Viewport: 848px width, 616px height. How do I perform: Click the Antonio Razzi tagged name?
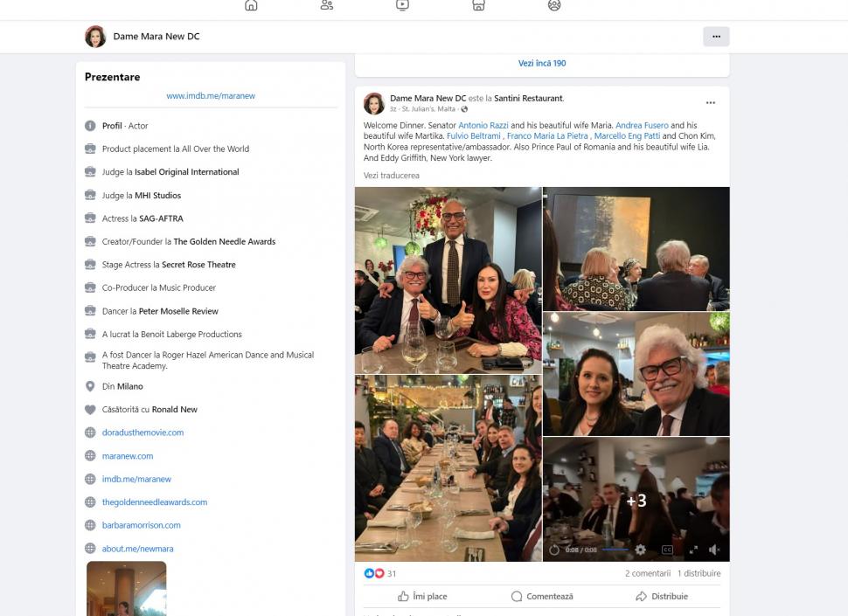483,125
